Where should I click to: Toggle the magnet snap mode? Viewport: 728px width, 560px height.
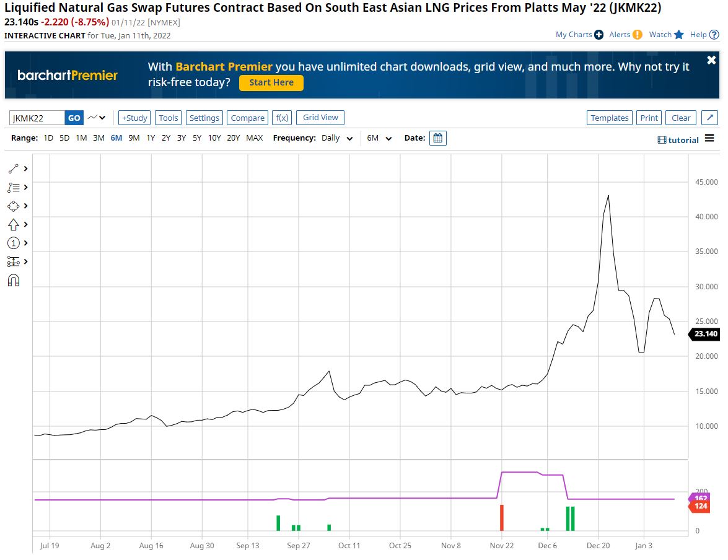(x=14, y=281)
